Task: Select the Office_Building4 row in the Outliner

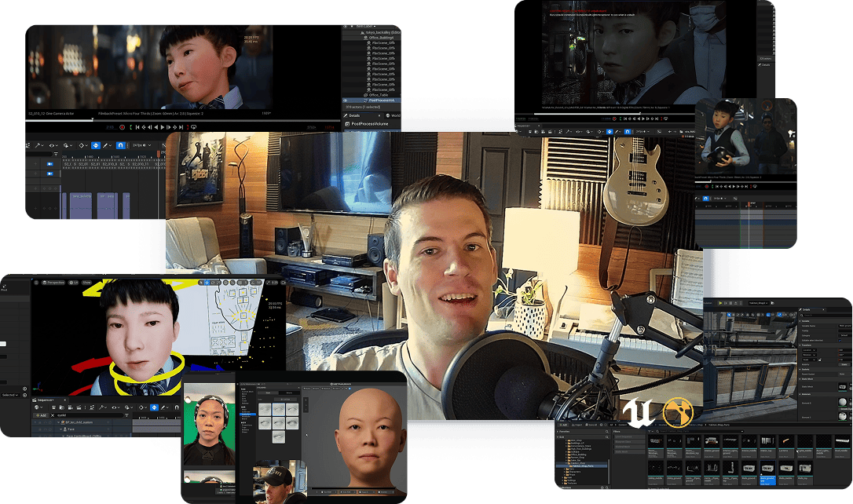Action: [x=373, y=38]
